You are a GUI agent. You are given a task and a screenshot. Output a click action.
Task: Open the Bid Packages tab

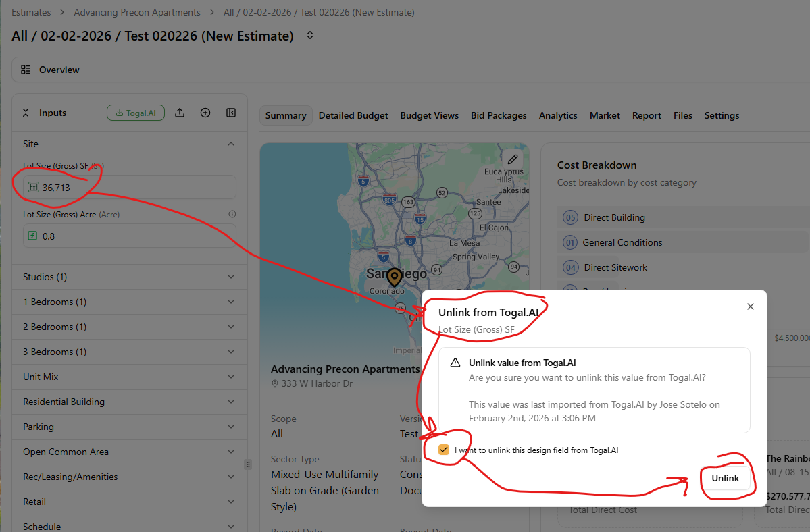499,115
